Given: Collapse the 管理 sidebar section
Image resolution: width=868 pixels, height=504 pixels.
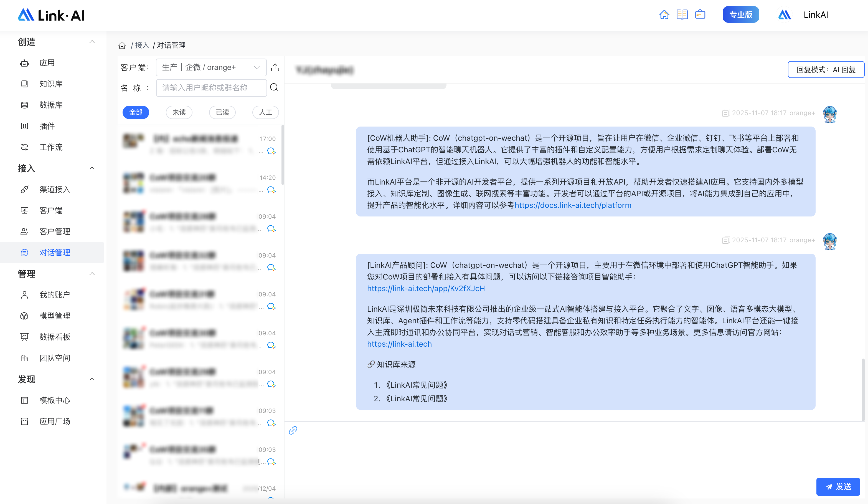Looking at the screenshot, I should (x=92, y=274).
